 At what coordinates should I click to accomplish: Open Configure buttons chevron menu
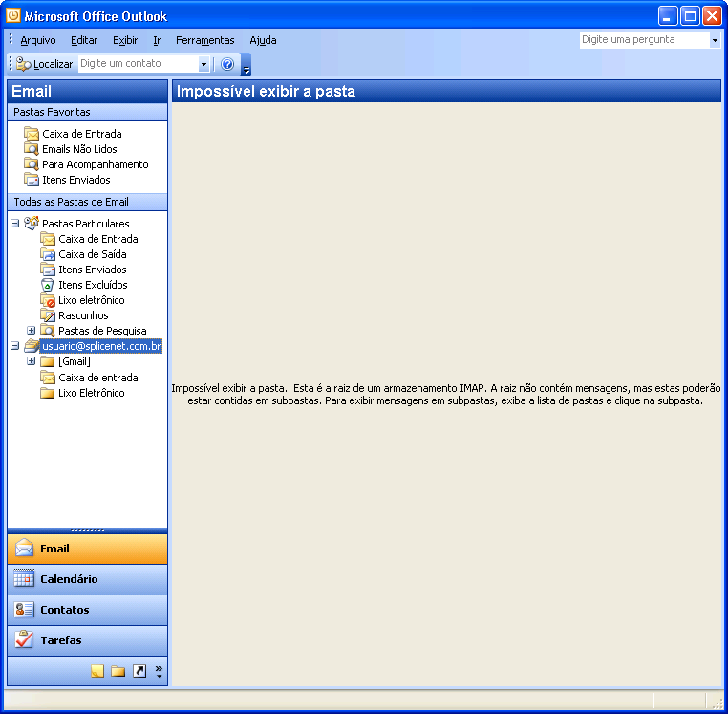159,671
